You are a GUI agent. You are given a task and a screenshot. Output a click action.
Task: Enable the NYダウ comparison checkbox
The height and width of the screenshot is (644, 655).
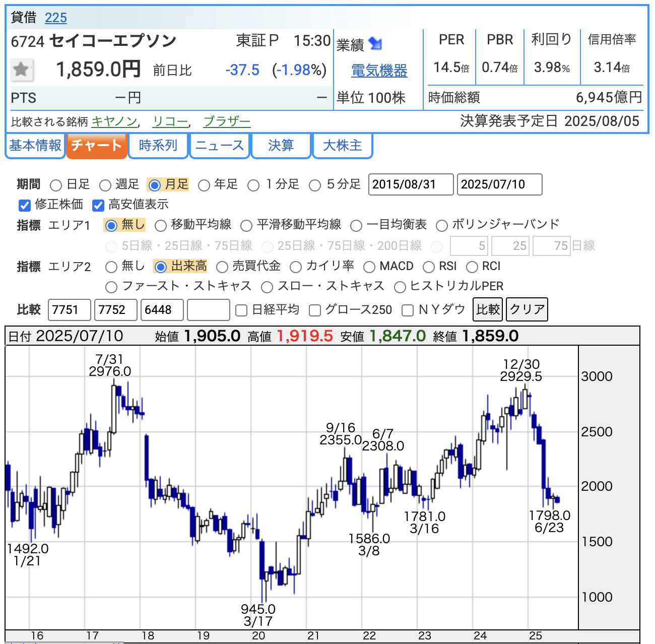pyautogui.click(x=408, y=310)
